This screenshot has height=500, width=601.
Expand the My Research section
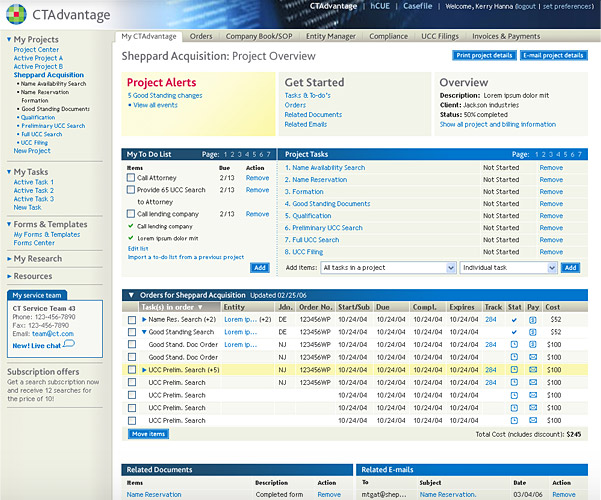9,259
